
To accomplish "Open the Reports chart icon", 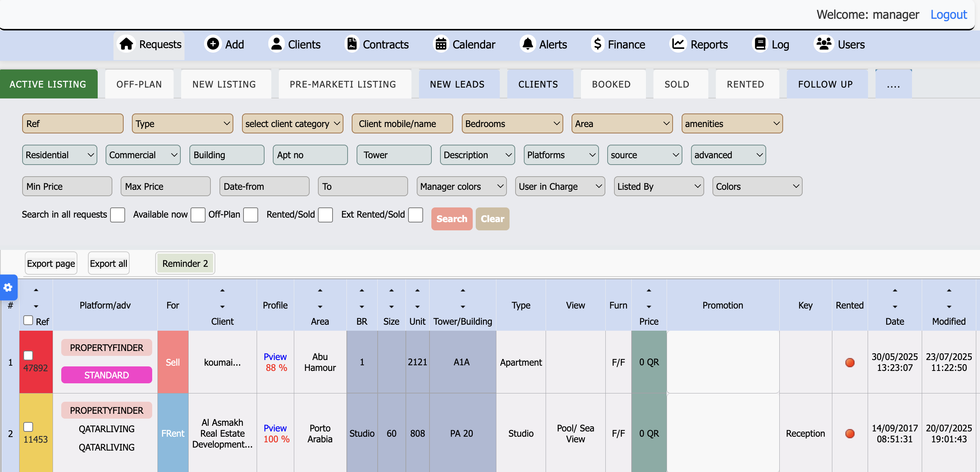I will (x=678, y=44).
